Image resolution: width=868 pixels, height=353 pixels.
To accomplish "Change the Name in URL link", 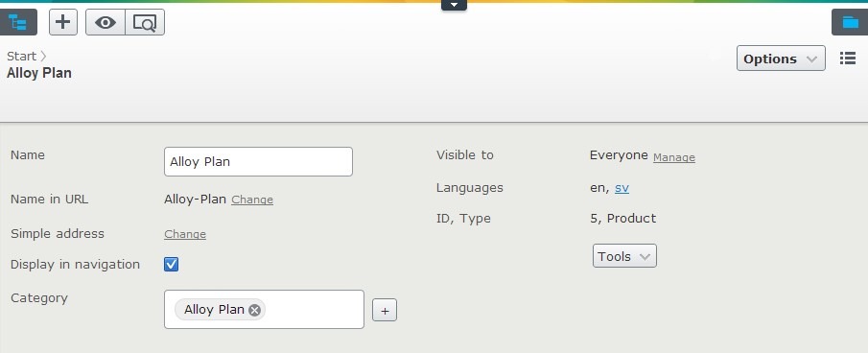I will 252,200.
